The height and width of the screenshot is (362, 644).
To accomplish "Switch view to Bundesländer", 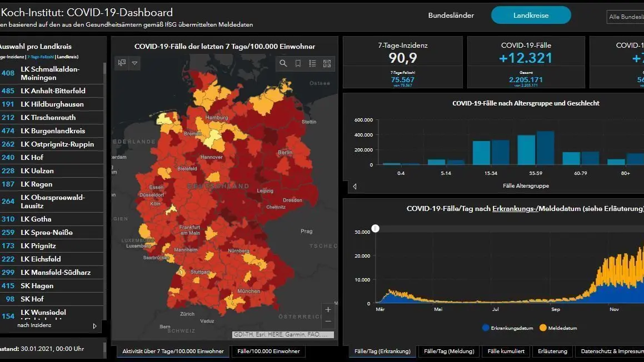I will (451, 15).
